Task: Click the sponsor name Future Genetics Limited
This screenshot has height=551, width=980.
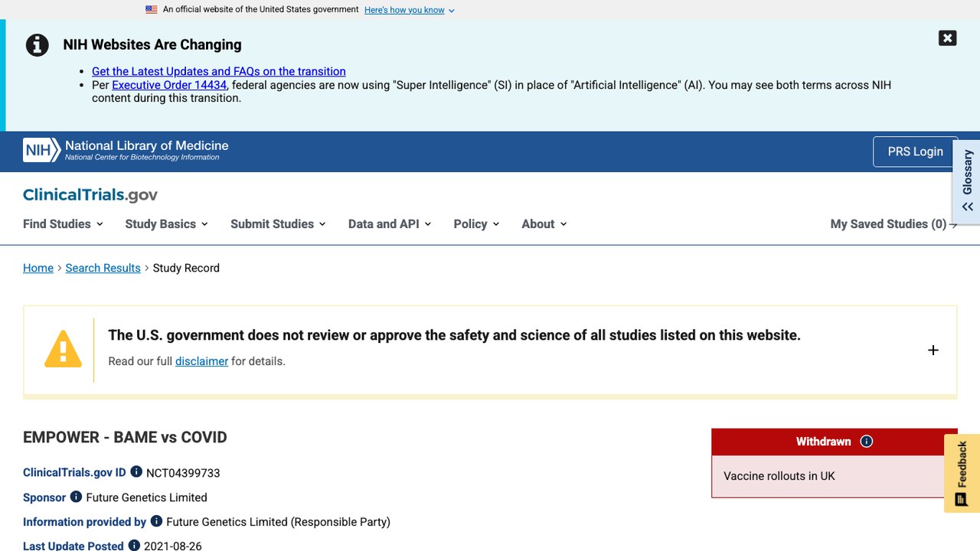Action: (146, 497)
